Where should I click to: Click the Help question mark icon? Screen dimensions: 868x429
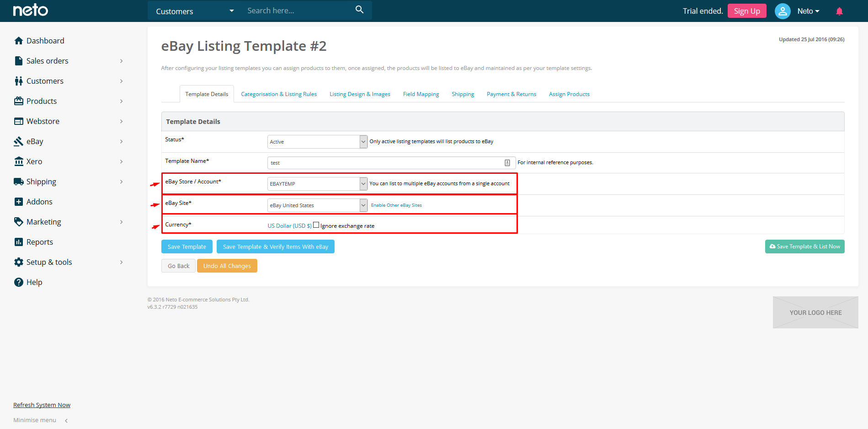19,282
